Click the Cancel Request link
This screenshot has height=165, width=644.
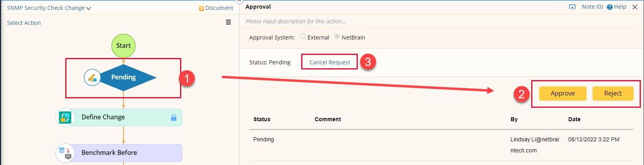pos(330,62)
